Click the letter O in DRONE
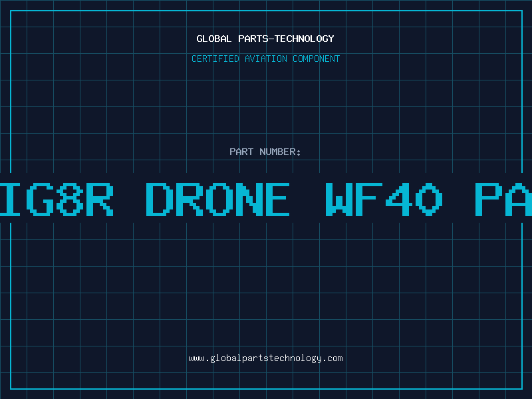The image size is (532, 399). [219, 199]
